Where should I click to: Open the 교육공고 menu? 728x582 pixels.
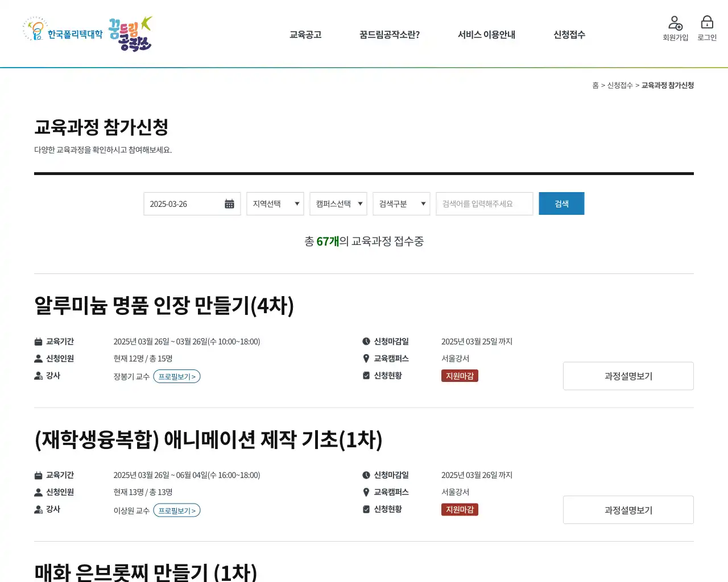[x=305, y=35]
